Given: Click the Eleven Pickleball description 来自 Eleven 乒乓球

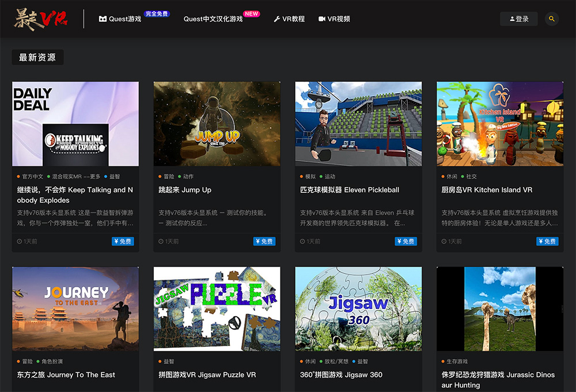Looking at the screenshot, I should (x=357, y=218).
